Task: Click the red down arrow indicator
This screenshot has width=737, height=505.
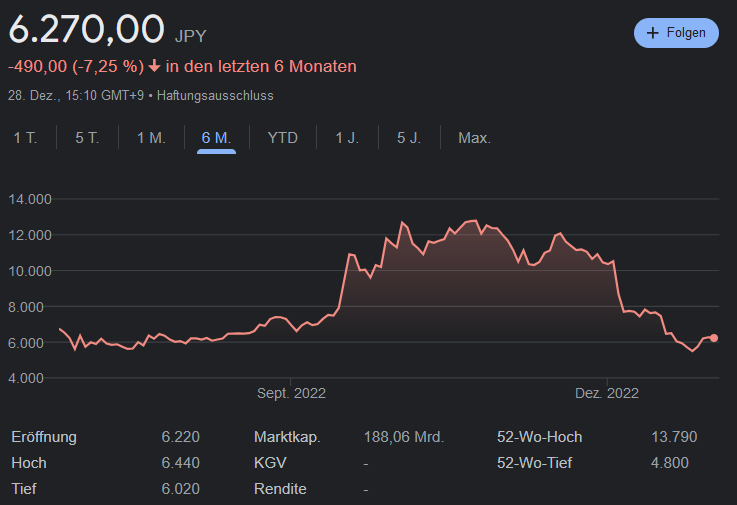Action: [154, 67]
